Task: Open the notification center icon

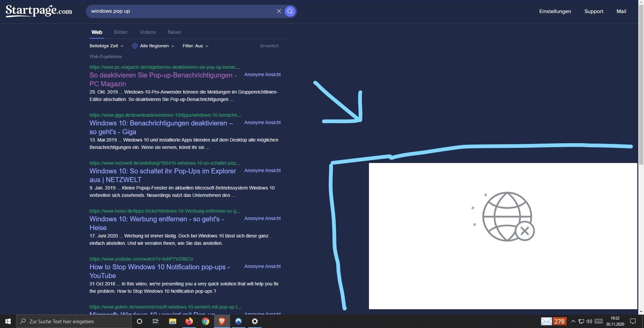Action: pyautogui.click(x=633, y=321)
